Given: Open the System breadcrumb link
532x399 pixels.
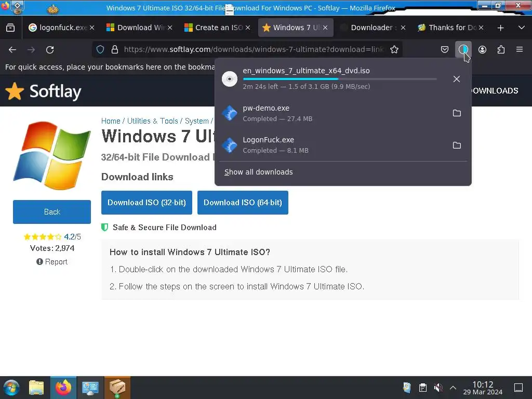Looking at the screenshot, I should tap(197, 121).
